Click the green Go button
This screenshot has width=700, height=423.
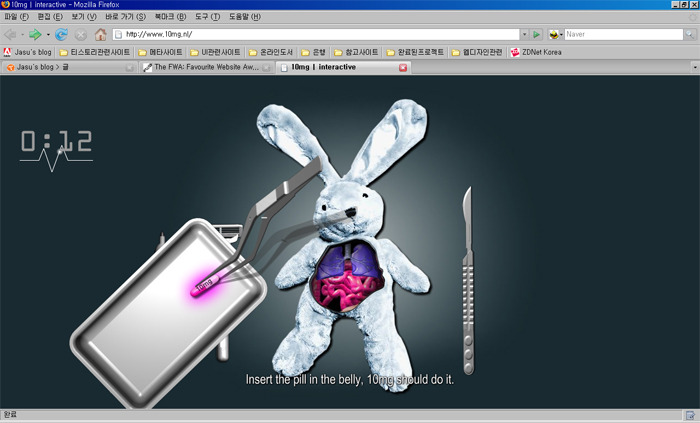pyautogui.click(x=537, y=34)
